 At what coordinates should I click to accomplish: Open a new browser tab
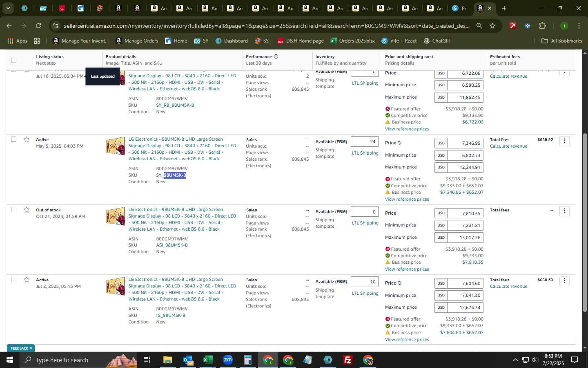504,8
